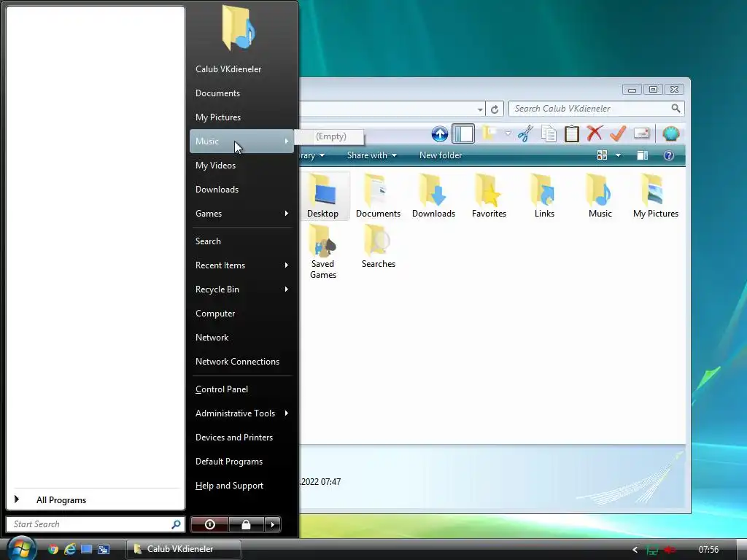This screenshot has height=560, width=747.
Task: Click Calub VKdieneler taskbar button
Action: click(184, 549)
